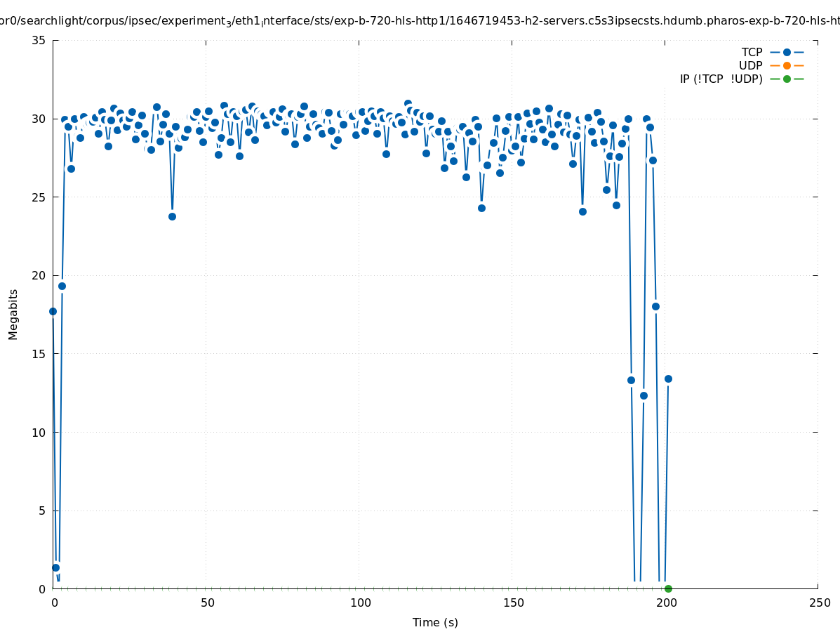Click the Megabits y-axis label
840x632 pixels.
(x=13, y=314)
